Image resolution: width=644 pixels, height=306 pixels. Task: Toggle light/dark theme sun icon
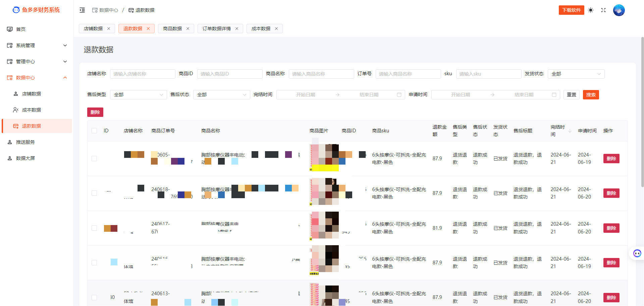tap(591, 10)
